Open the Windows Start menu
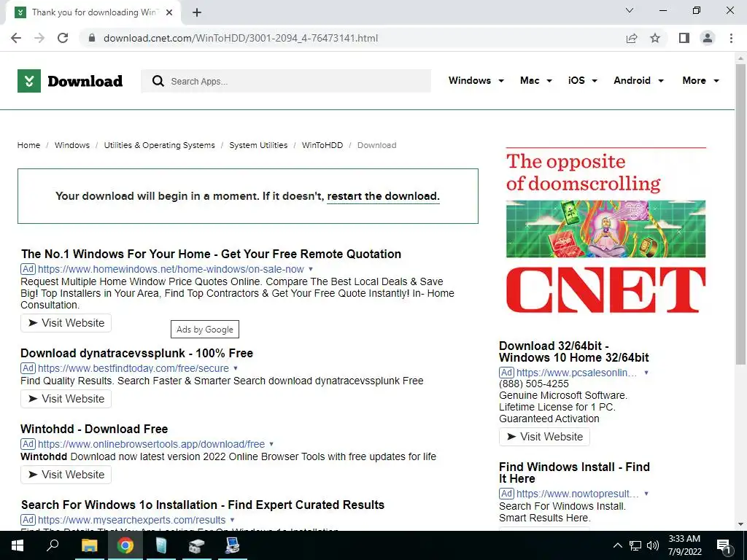Image resolution: width=747 pixels, height=560 pixels. tap(17, 545)
